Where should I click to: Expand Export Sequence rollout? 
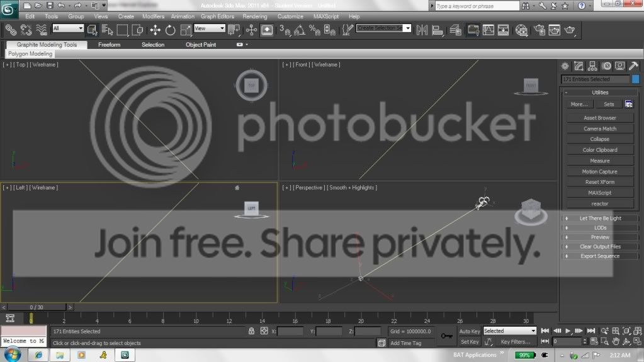[x=600, y=256]
